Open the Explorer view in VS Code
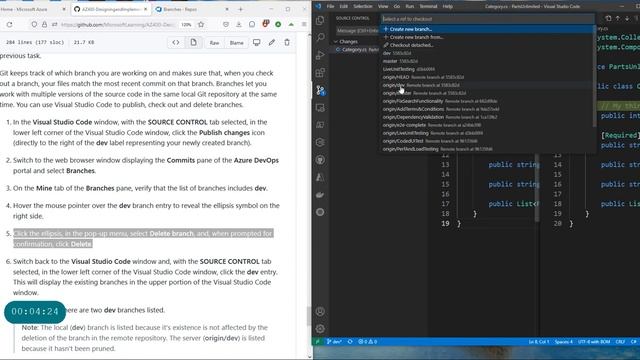This screenshot has height=360, width=640. tap(320, 20)
